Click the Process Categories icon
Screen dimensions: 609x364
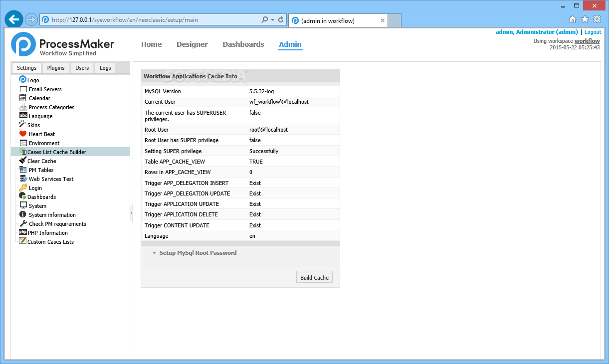[23, 107]
